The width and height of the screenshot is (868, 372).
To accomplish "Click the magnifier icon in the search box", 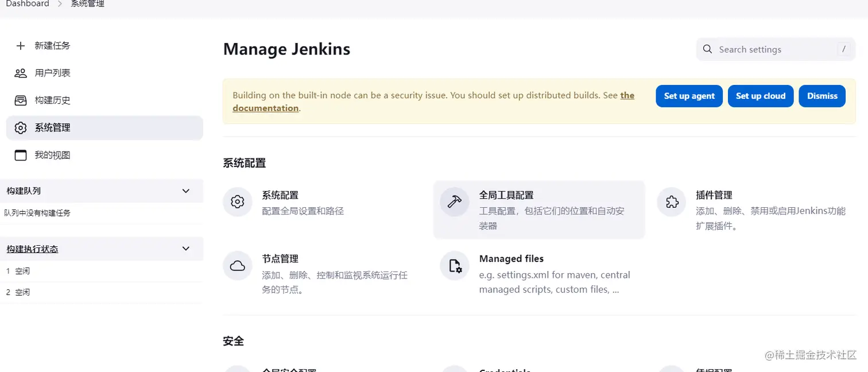I will pyautogui.click(x=708, y=49).
